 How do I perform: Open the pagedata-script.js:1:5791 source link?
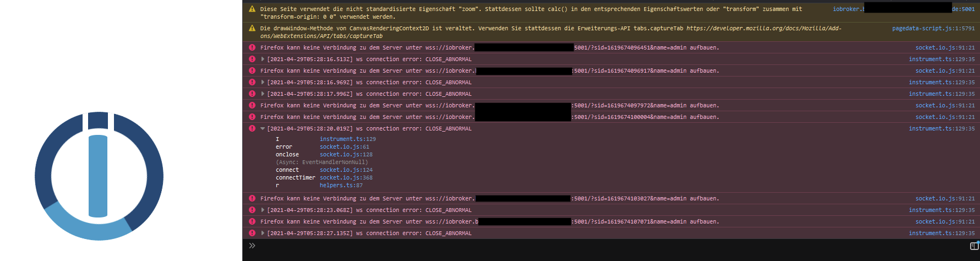pyautogui.click(x=933, y=28)
